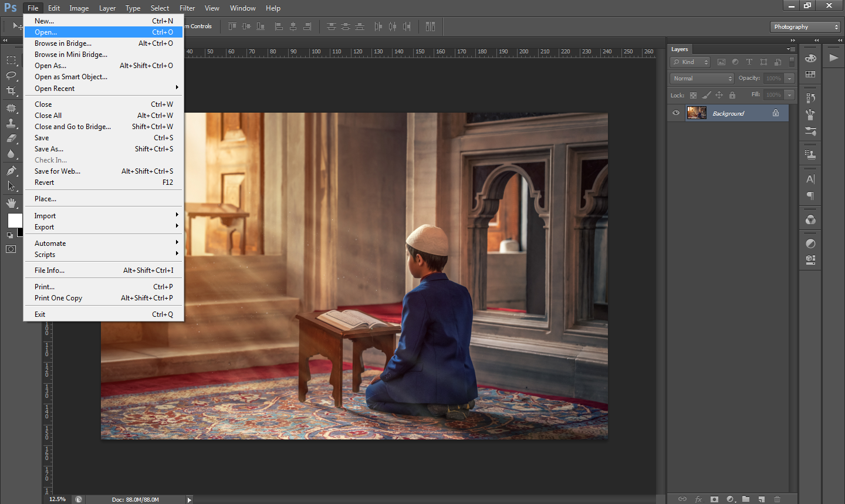Viewport: 845px width, 504px height.
Task: Select the Lasso tool
Action: tap(11, 75)
